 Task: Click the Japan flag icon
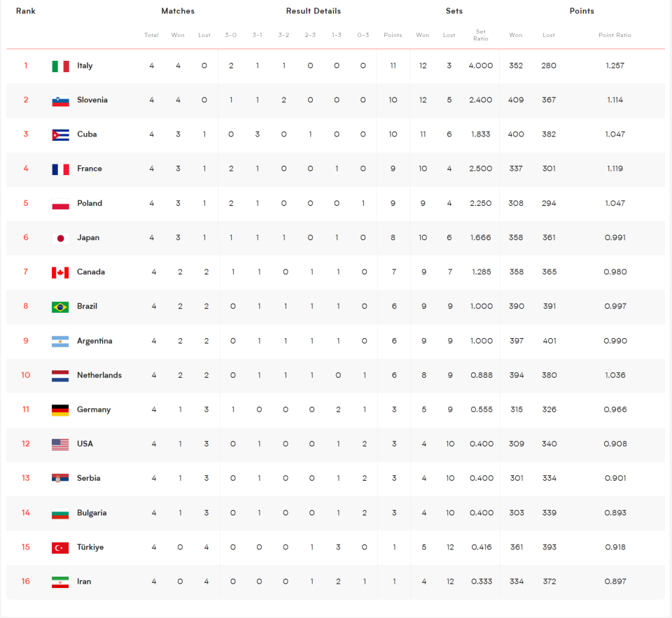click(60, 238)
